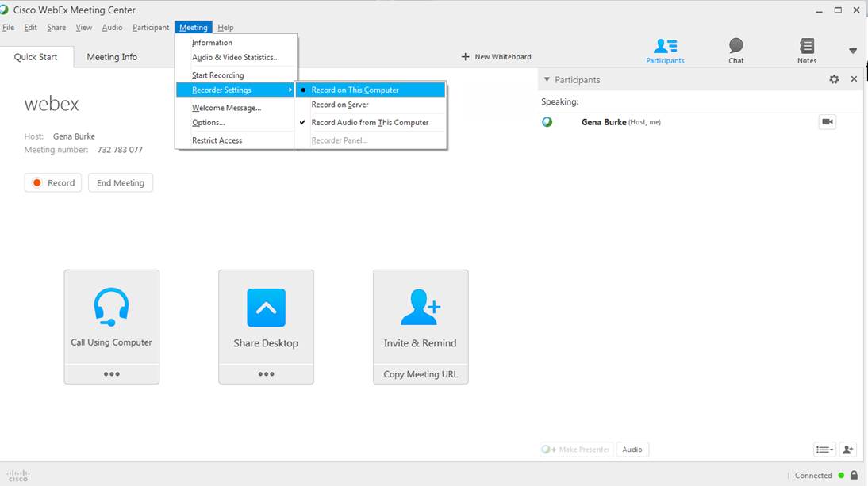Click the End Meeting button

pos(121,183)
